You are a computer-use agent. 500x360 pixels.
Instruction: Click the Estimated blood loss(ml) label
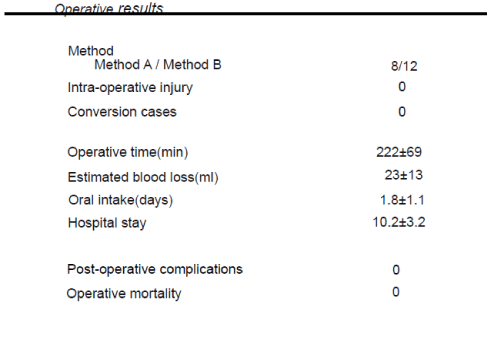143,177
